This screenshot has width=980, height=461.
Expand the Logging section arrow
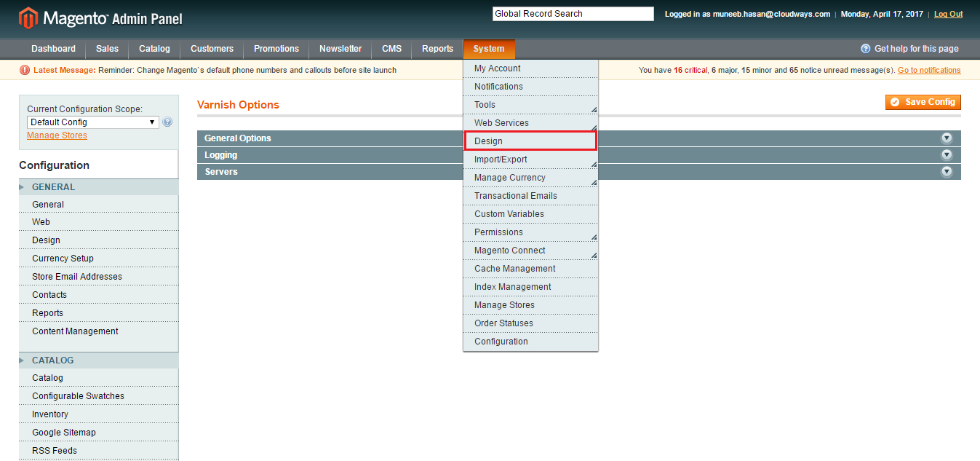click(947, 154)
